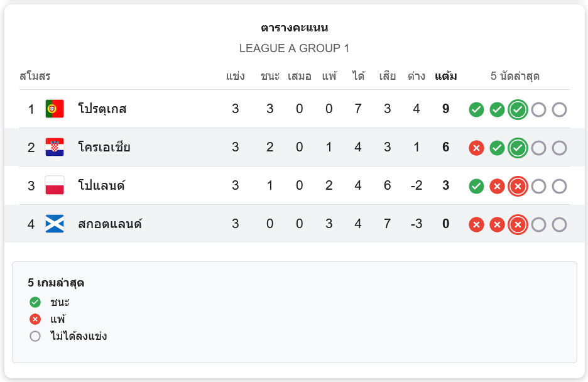Click the แต้ม points column header
The height and width of the screenshot is (382, 588).
pos(445,77)
